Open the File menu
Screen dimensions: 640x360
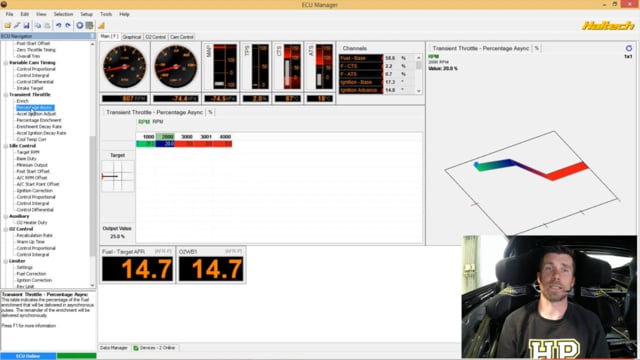pos(9,14)
